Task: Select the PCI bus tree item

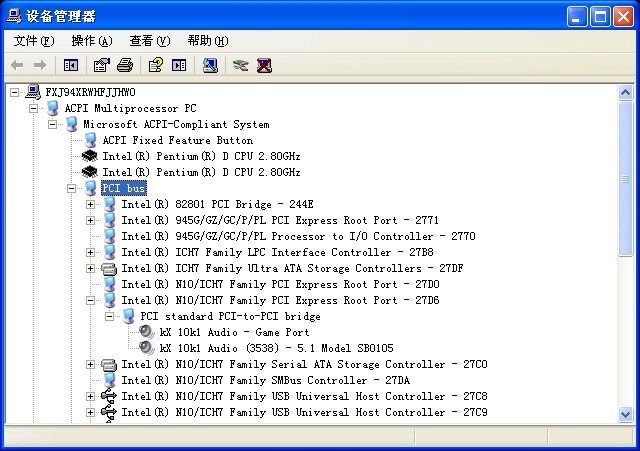Action: click(x=124, y=188)
